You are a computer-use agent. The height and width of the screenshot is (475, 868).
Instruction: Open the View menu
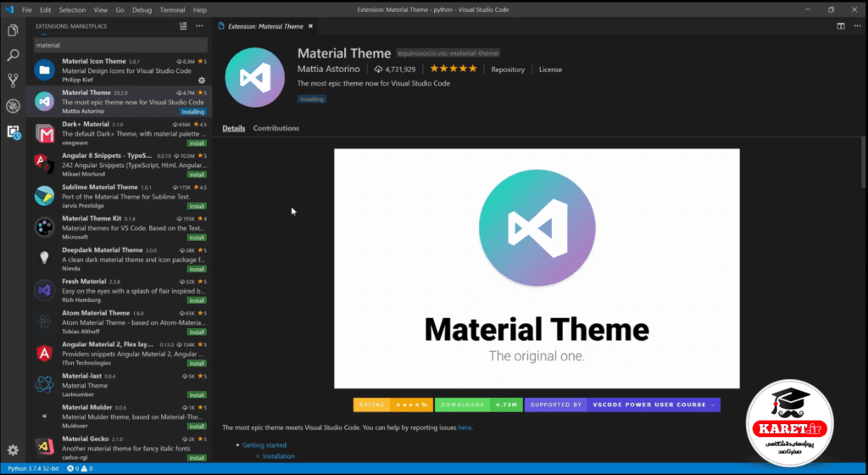pos(101,9)
